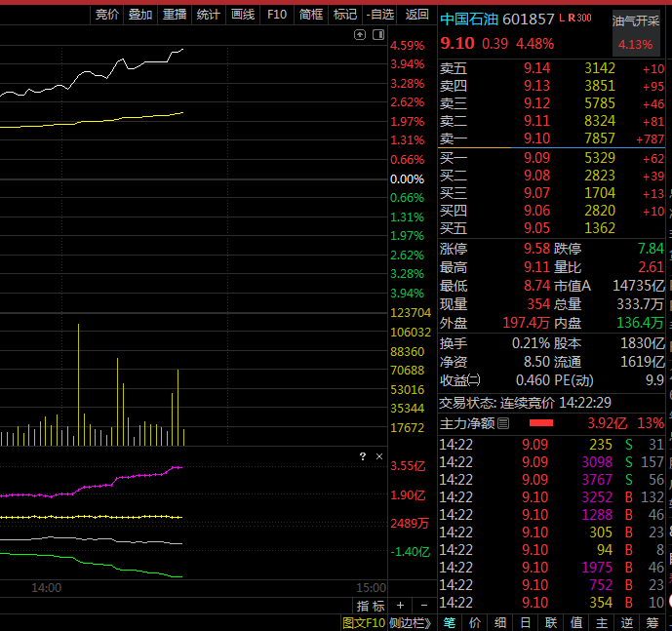The height and width of the screenshot is (631, 672).
Task: Click the 跌停 limit-down price 7.84
Action: coord(651,249)
